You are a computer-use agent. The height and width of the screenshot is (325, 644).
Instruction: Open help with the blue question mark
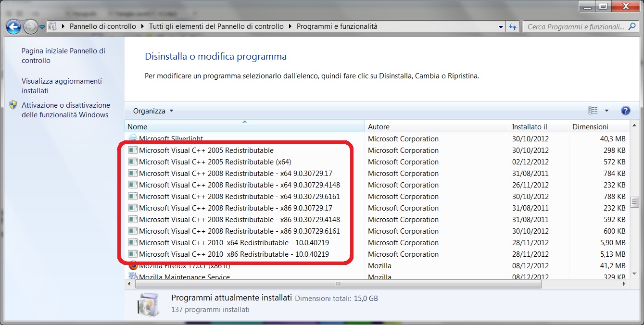click(625, 111)
